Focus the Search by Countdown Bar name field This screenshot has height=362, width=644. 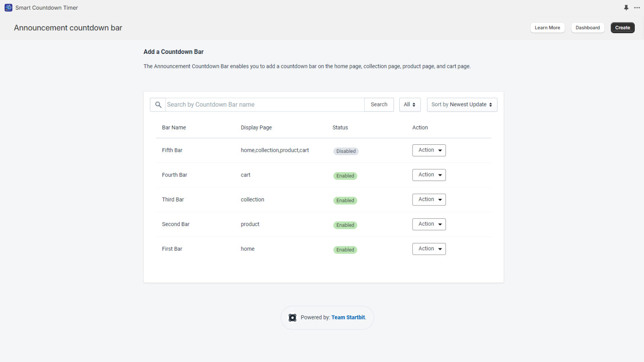[264, 105]
